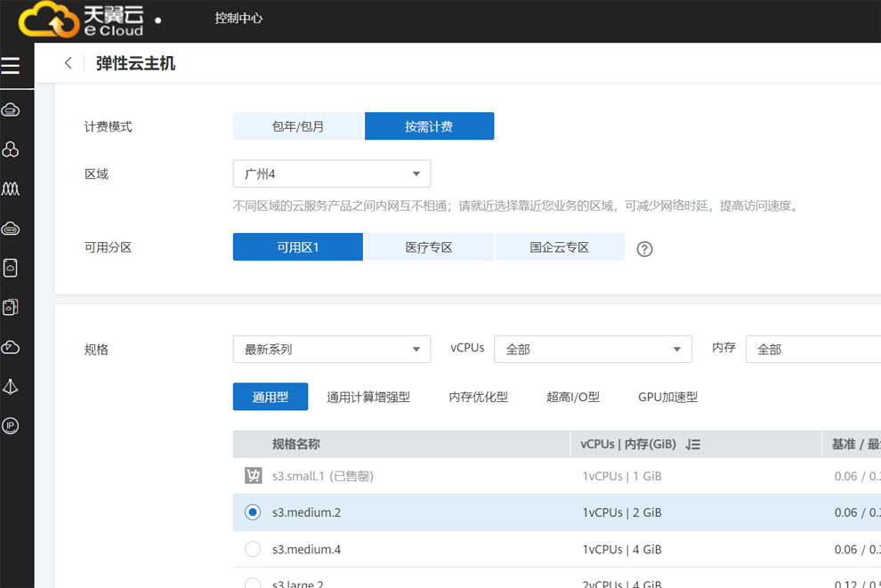Click the sort icon in vCPUs column header
The height and width of the screenshot is (588, 881).
692,445
